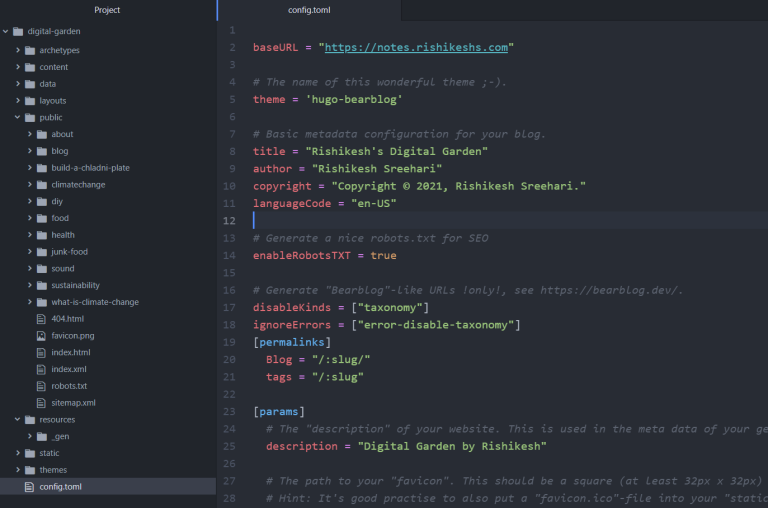Click the "Digital Garden by Rishikesh" description value
768x508 pixels.
coord(452,446)
